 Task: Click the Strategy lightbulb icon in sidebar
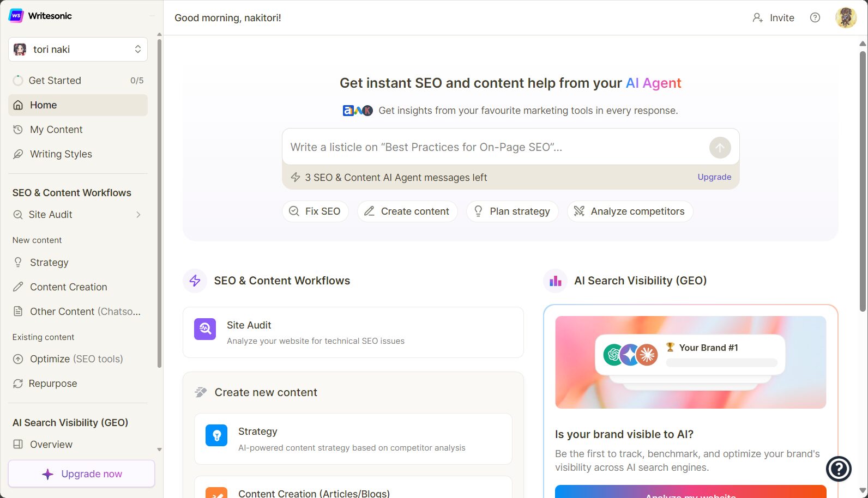tap(18, 263)
